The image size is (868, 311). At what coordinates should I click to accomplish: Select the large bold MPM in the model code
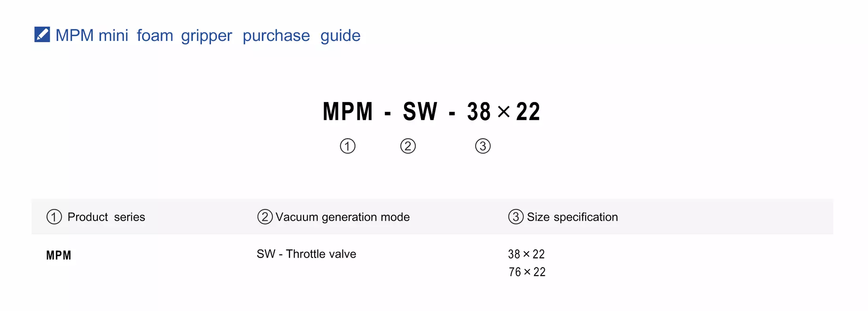pyautogui.click(x=348, y=112)
